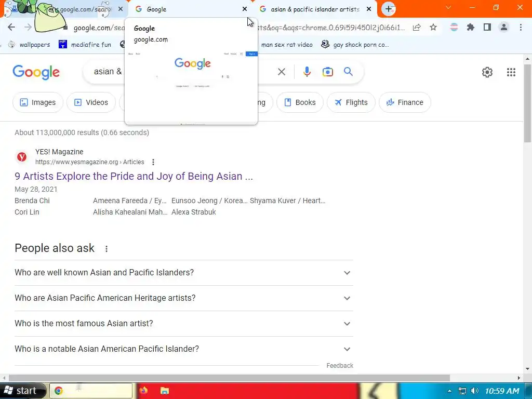The height and width of the screenshot is (399, 532).
Task: Expand "Who are well known Asian and Pacific Islanders?"
Action: 183,273
